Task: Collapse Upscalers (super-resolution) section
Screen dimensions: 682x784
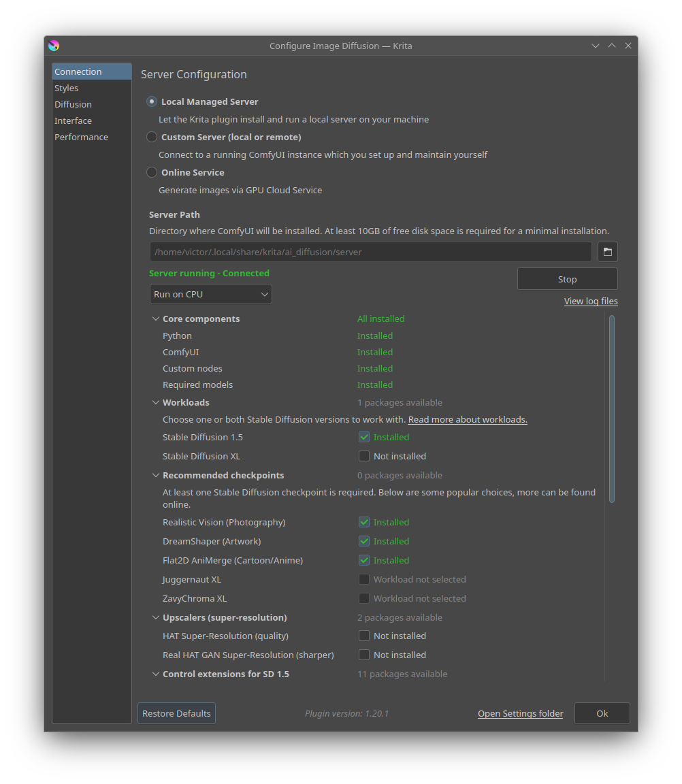Action: tap(155, 617)
